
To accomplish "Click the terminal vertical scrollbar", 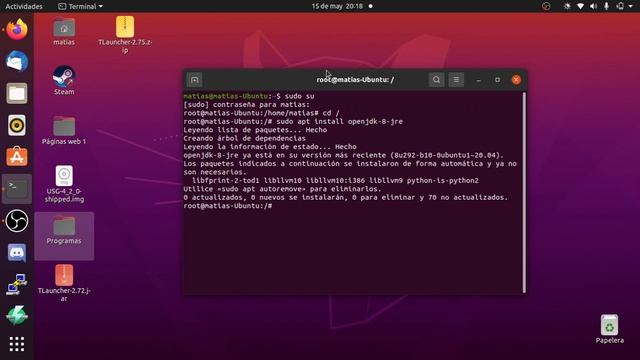I will point(524,192).
